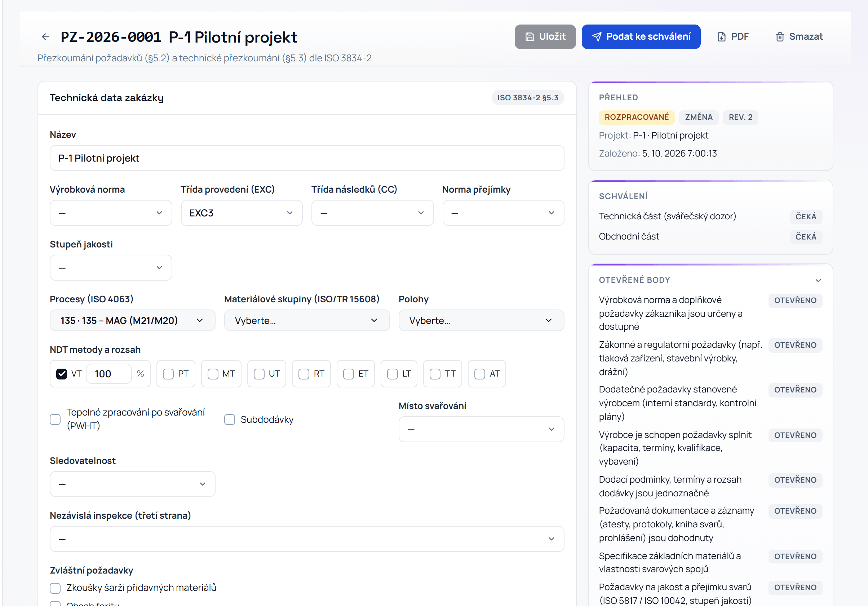Click the Smazat delete button
Viewport: 868px width, 606px height.
click(x=799, y=37)
